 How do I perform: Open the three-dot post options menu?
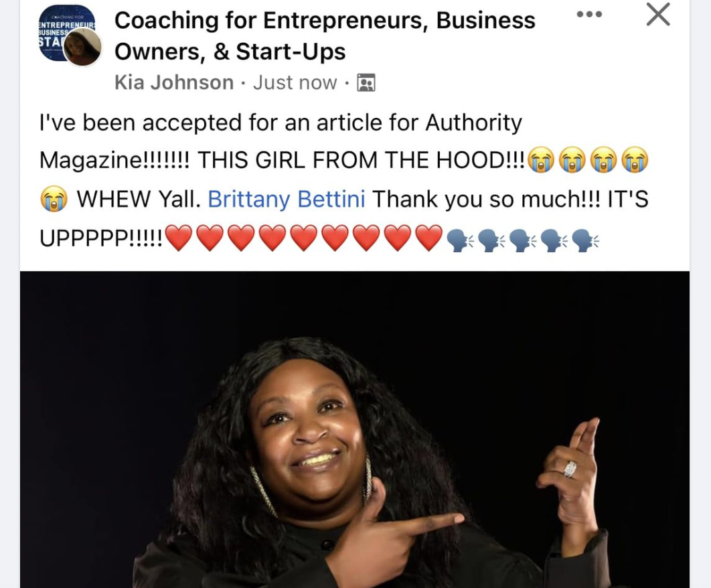tap(589, 15)
